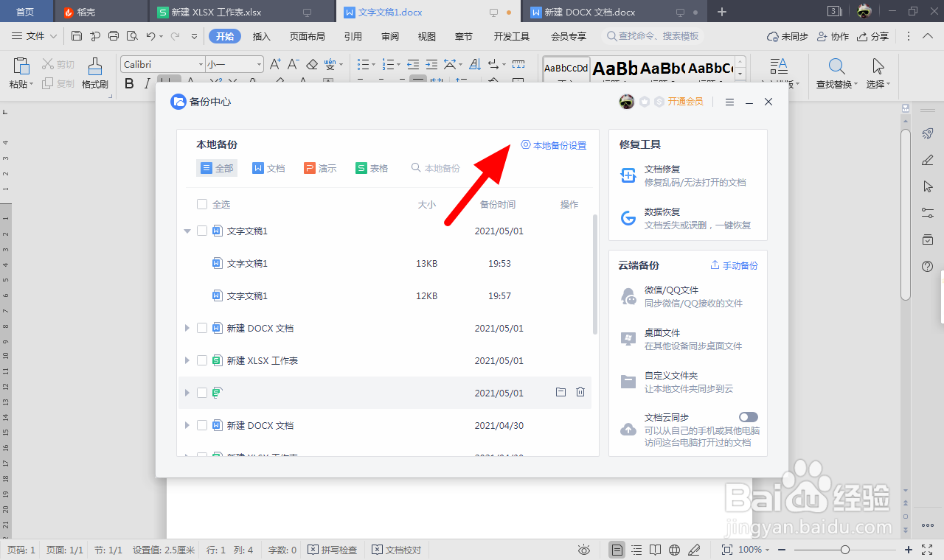Viewport: 944px width, 560px height.
Task: Expand the 新建 XLSX 工作表 backup group
Action: pos(187,360)
